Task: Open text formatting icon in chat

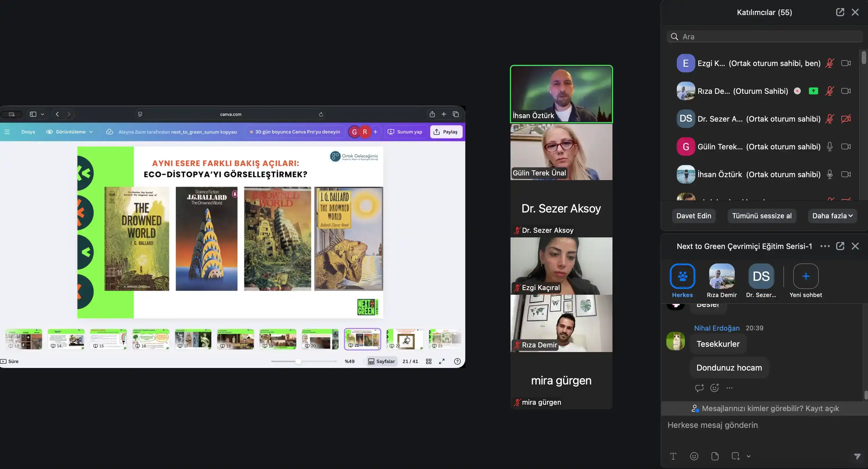Action: (x=673, y=456)
